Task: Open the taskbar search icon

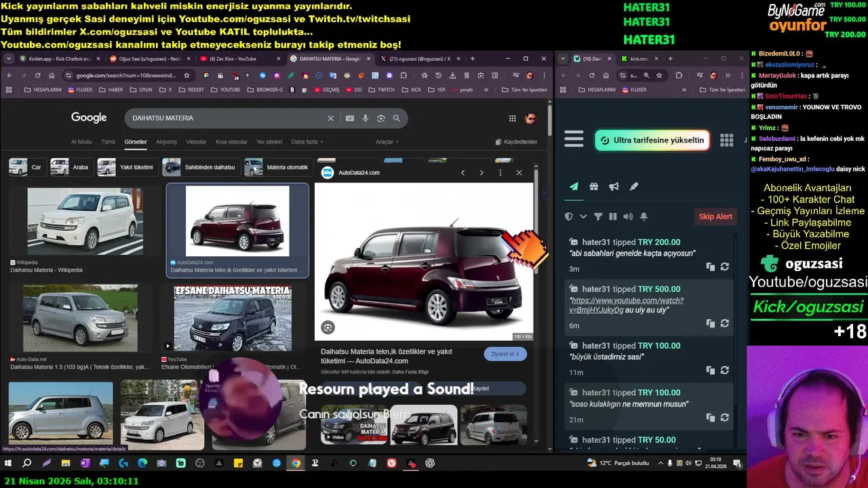Action: pyautogui.click(x=26, y=463)
